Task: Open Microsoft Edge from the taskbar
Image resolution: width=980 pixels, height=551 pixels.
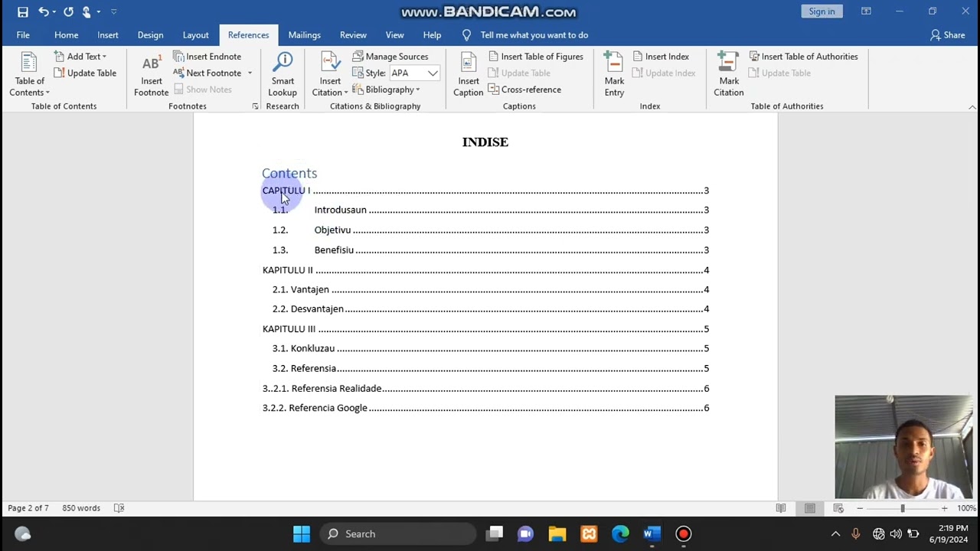Action: [620, 534]
